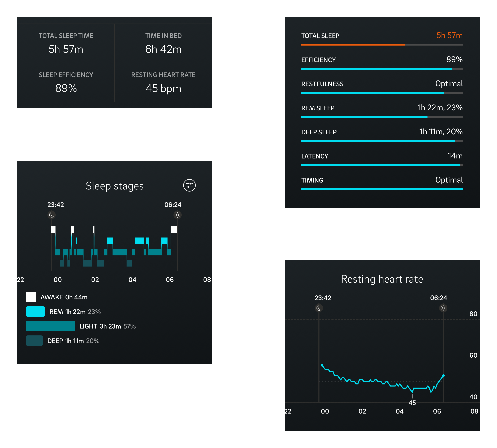This screenshot has height=448, width=497.
Task: Click the DEEP 1h 11m 20% legend text
Action: 73,341
